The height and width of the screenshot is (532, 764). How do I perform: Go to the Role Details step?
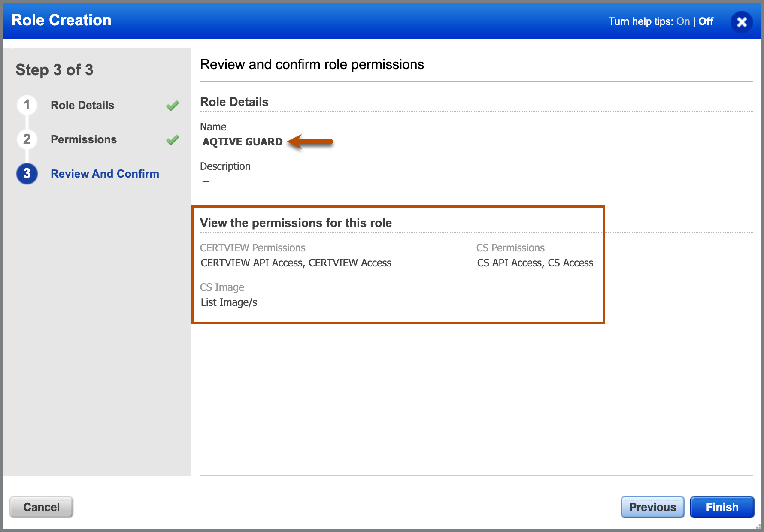(x=82, y=105)
